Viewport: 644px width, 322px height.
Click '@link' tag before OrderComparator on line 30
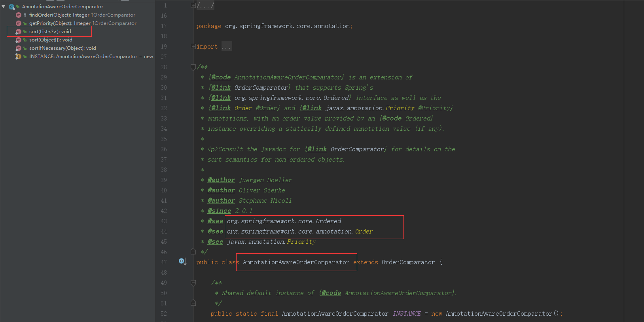(221, 88)
